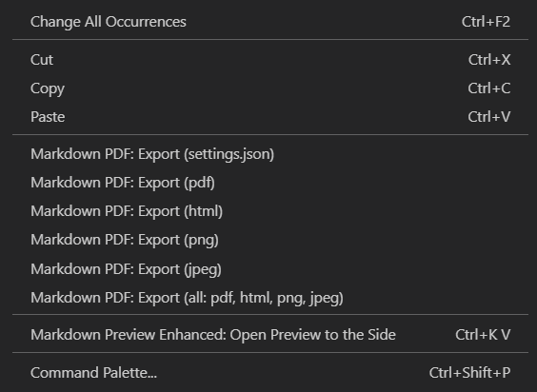Click Markdown PDF: Export (jpeg)
Screen dimensions: 537x392
[x=270, y=268]
